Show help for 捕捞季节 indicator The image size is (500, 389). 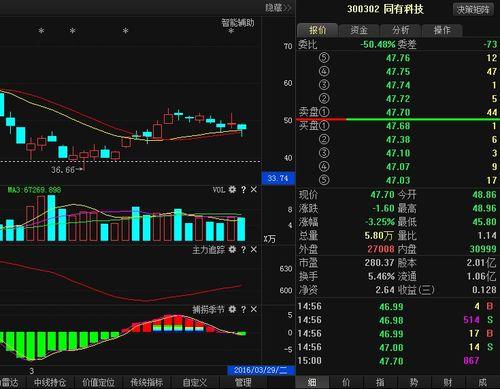(243, 310)
